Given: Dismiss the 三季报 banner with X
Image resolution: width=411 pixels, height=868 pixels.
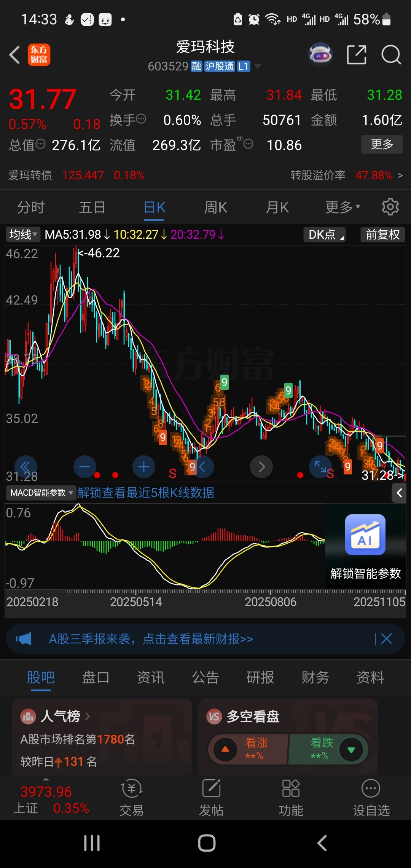Looking at the screenshot, I should (387, 639).
